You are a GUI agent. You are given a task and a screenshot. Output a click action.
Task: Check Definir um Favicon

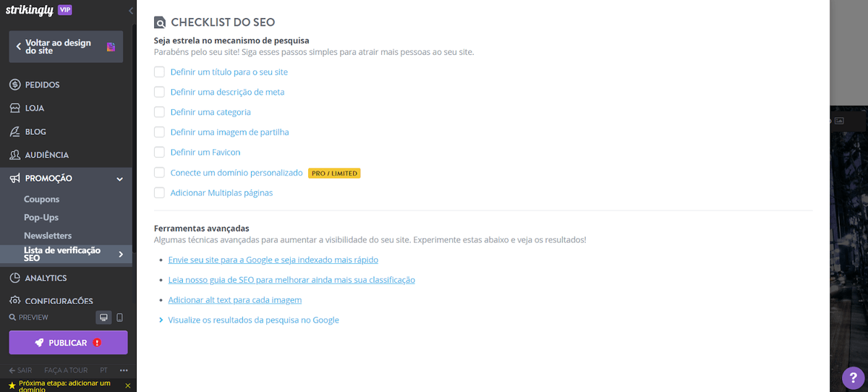tap(159, 153)
